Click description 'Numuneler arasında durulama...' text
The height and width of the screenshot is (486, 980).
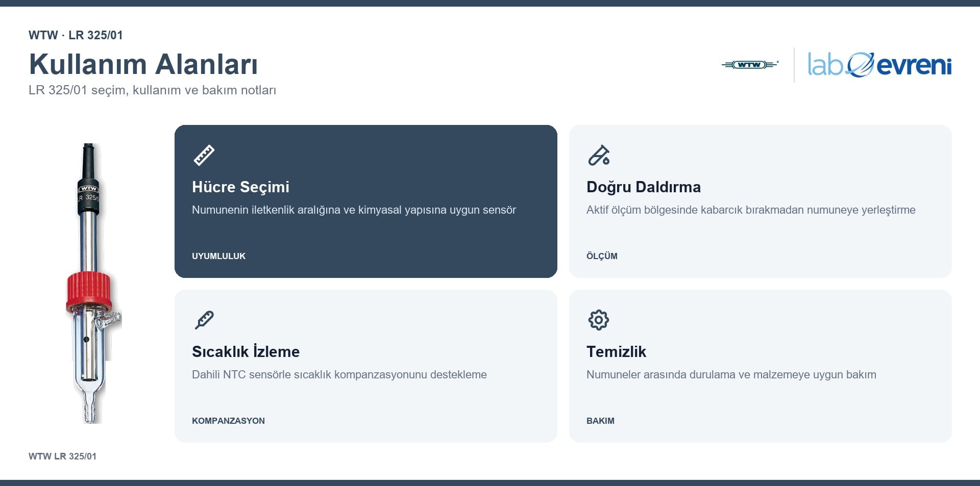[731, 375]
